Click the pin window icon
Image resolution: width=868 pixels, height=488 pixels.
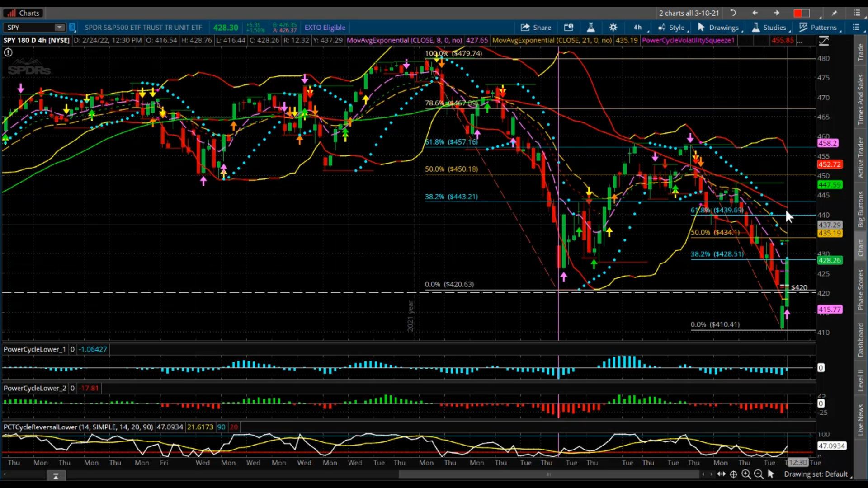click(835, 13)
